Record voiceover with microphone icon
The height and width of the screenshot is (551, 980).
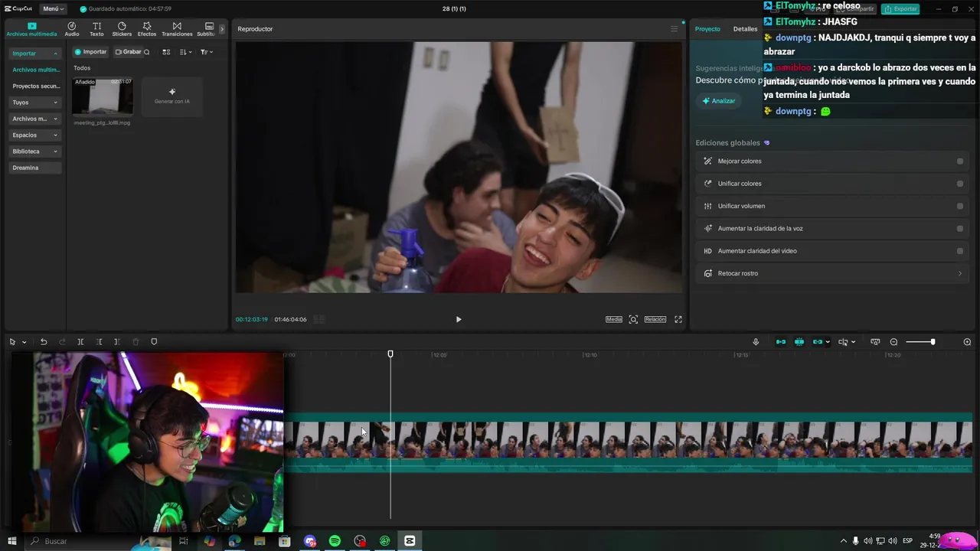(756, 342)
